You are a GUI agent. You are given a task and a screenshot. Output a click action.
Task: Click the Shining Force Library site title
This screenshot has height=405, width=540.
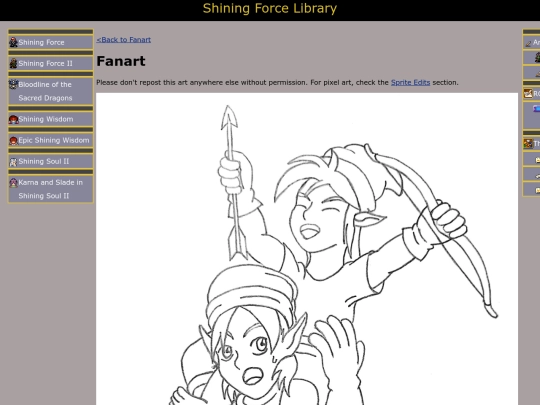(x=270, y=9)
